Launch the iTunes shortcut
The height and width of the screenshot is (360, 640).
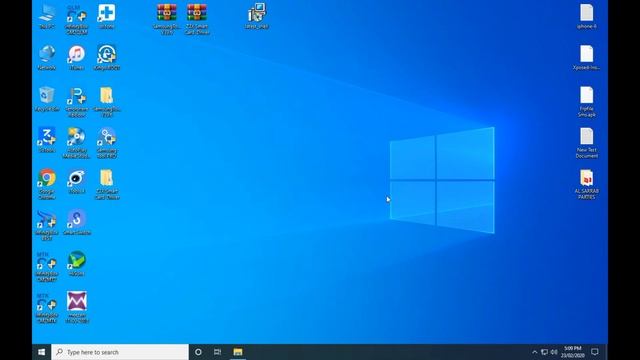tap(77, 58)
